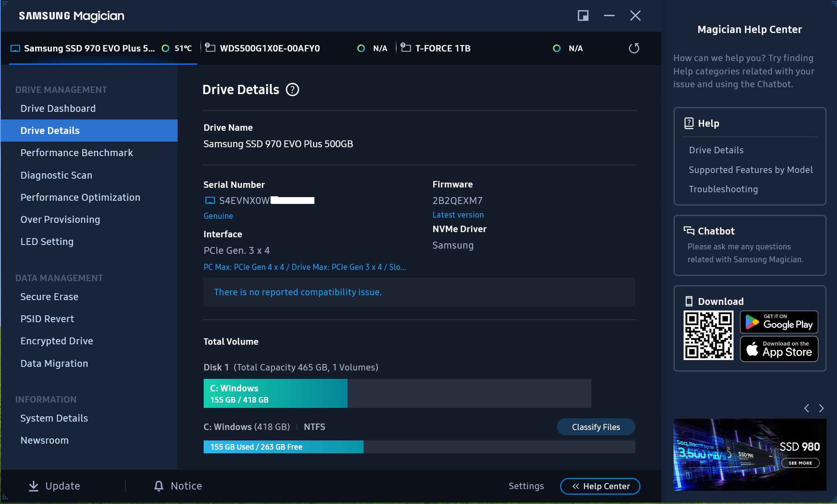Click the PCIe Gen. 3 x 4 interface value

click(237, 251)
